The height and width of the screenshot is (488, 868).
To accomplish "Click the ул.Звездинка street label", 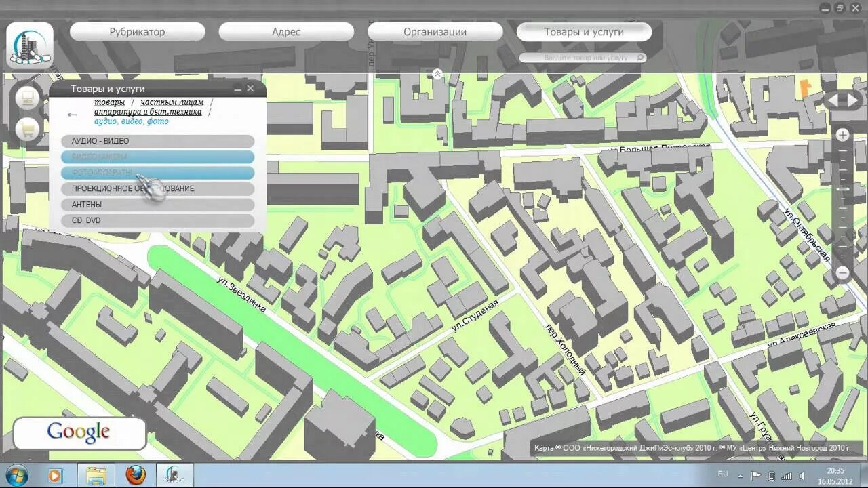I will 241,294.
